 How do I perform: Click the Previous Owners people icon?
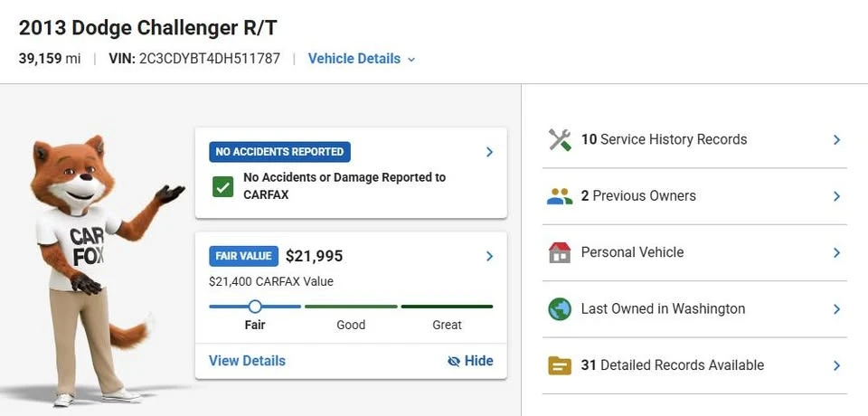pos(560,196)
